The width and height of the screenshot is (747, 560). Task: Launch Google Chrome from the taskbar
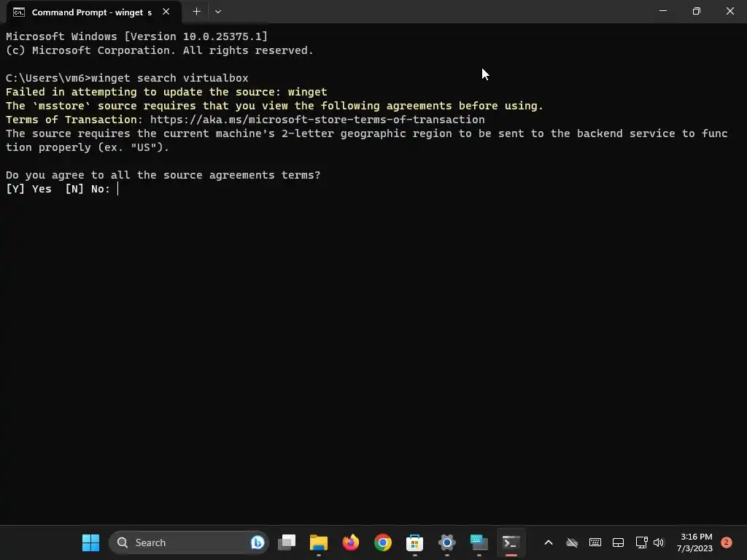point(382,542)
